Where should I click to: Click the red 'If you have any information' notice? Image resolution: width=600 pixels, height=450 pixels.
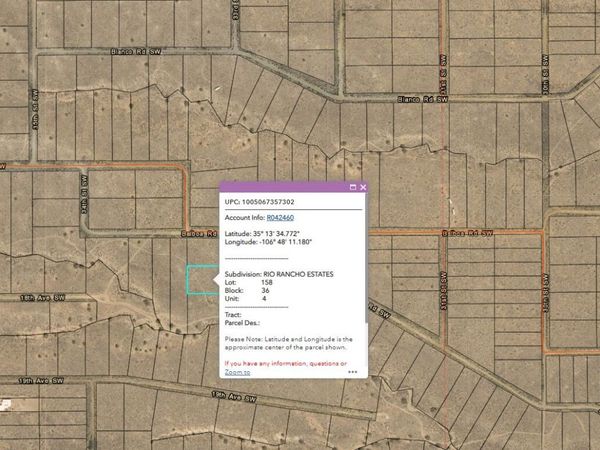(286, 364)
